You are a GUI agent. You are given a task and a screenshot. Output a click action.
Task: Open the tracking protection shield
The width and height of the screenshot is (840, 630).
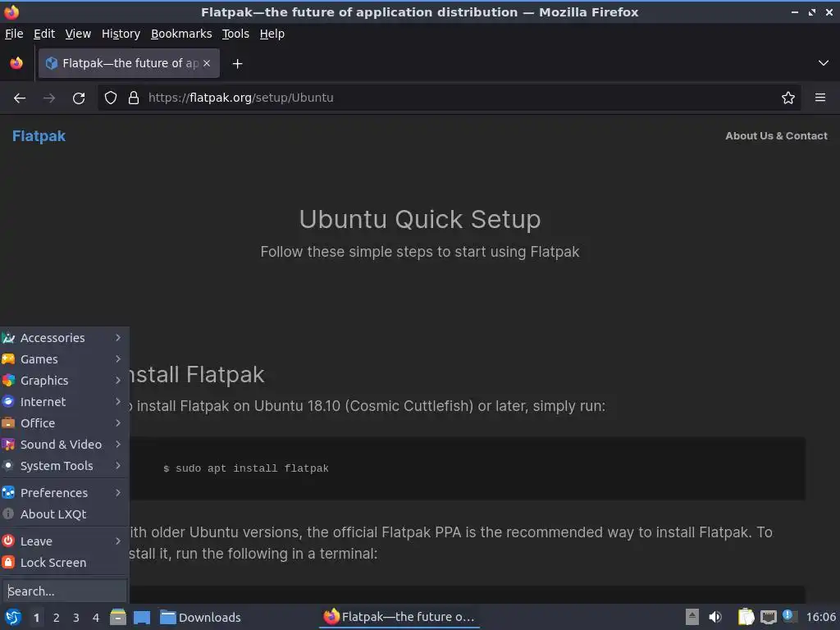pyautogui.click(x=111, y=98)
